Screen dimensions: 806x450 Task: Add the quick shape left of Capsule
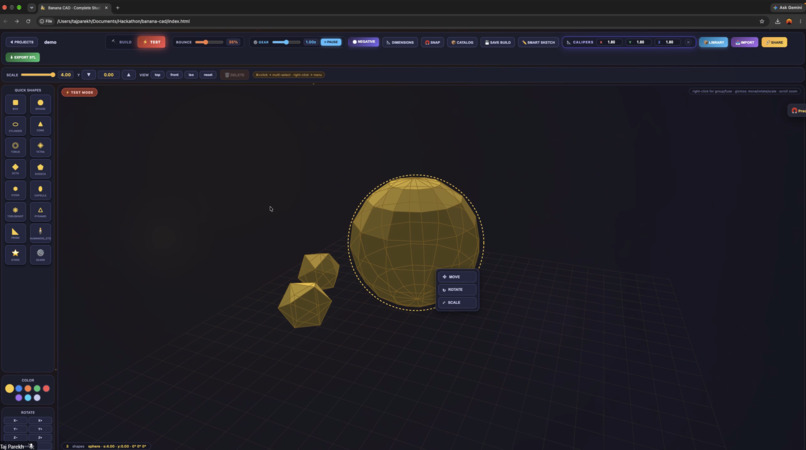[15, 190]
